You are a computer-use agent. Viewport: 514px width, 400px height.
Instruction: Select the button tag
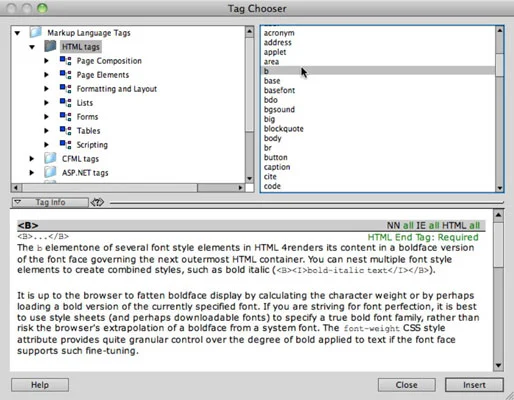point(276,157)
